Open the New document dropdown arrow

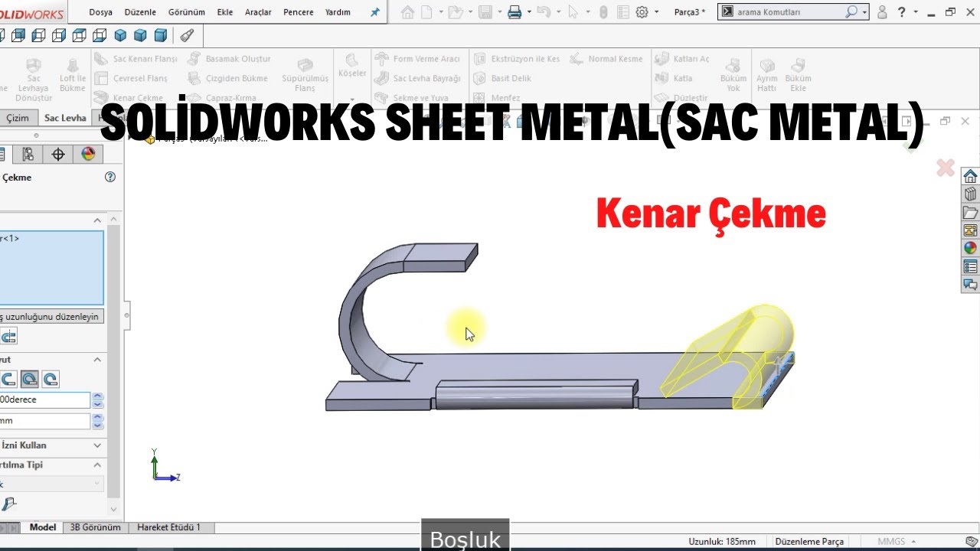point(439,13)
